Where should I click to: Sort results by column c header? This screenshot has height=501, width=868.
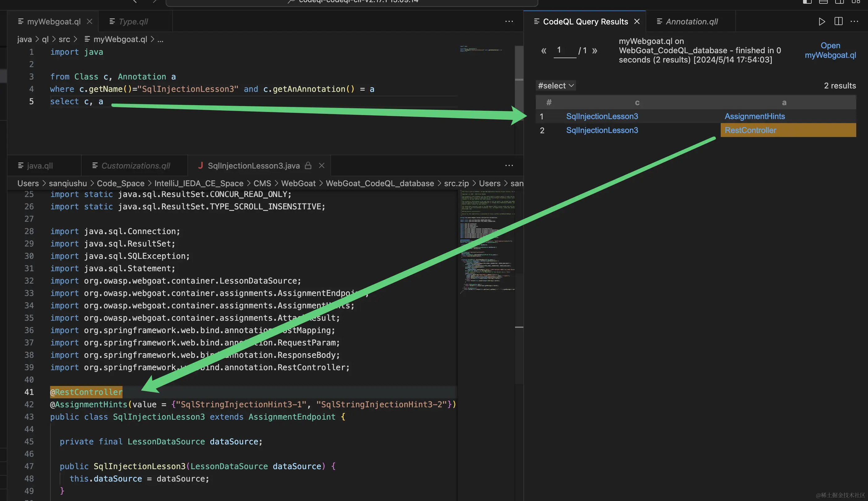637,103
